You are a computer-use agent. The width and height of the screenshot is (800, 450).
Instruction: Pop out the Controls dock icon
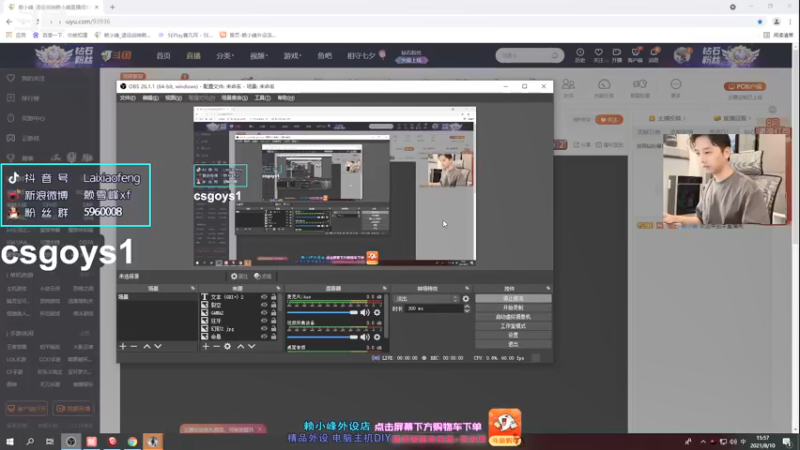click(x=548, y=288)
